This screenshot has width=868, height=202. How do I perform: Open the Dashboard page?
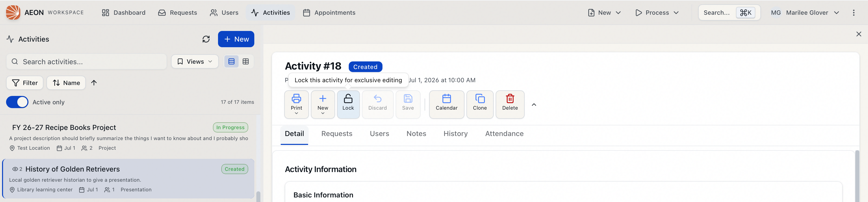pos(123,12)
